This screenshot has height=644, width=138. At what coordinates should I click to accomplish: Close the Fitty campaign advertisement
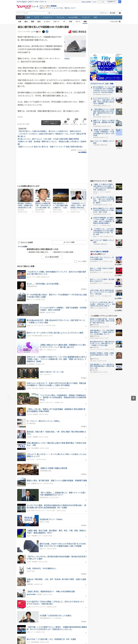(x=121, y=55)
